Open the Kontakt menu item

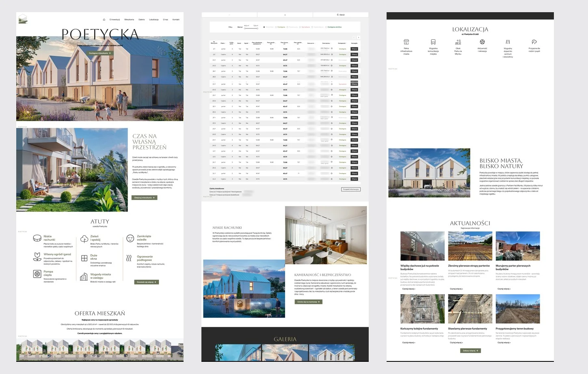[176, 20]
